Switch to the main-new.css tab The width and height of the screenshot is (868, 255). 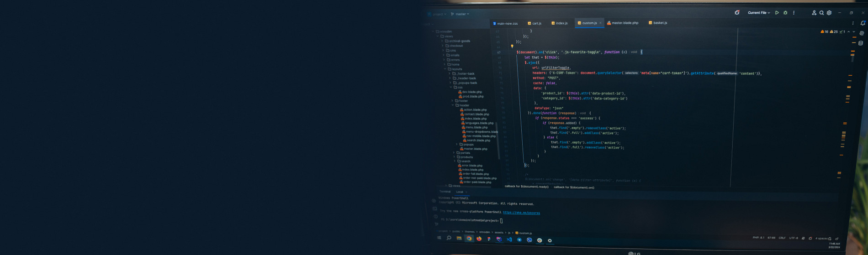505,23
